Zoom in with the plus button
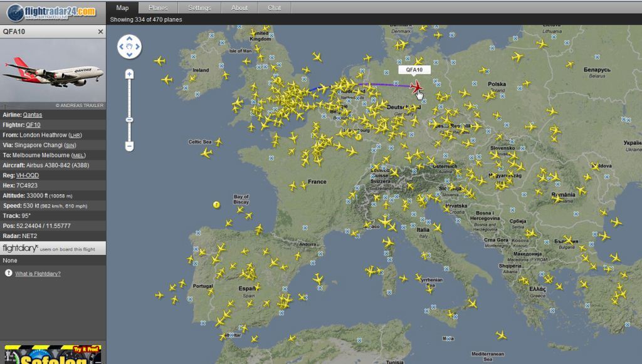The height and width of the screenshot is (364, 642). pyautogui.click(x=129, y=74)
